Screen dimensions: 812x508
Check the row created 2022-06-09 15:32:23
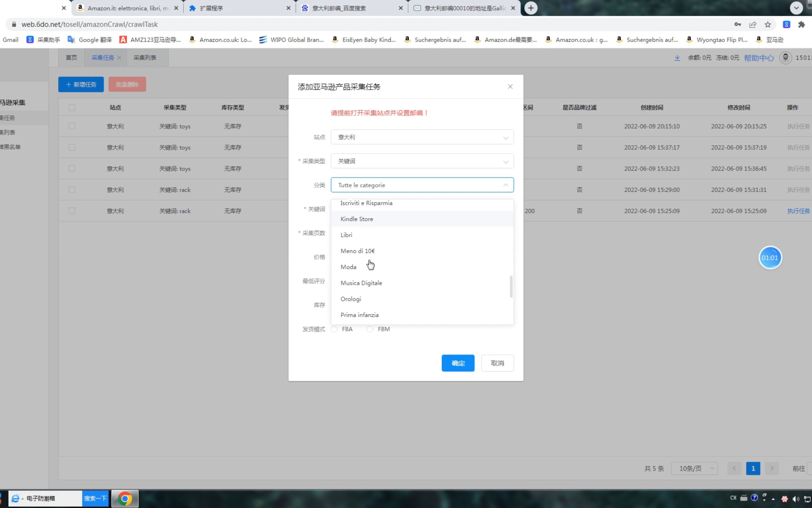pyautogui.click(x=72, y=169)
